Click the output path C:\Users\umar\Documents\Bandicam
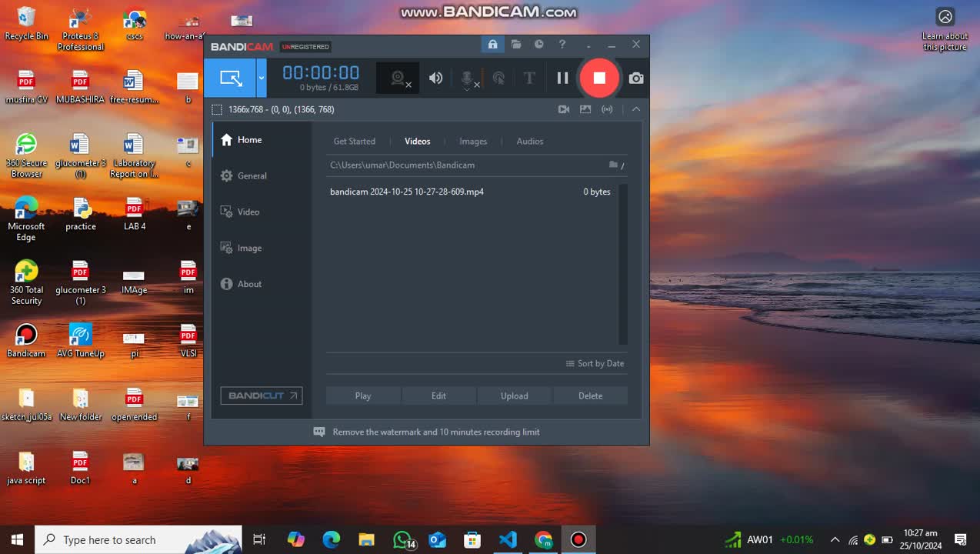This screenshot has height=554, width=980. 402,165
